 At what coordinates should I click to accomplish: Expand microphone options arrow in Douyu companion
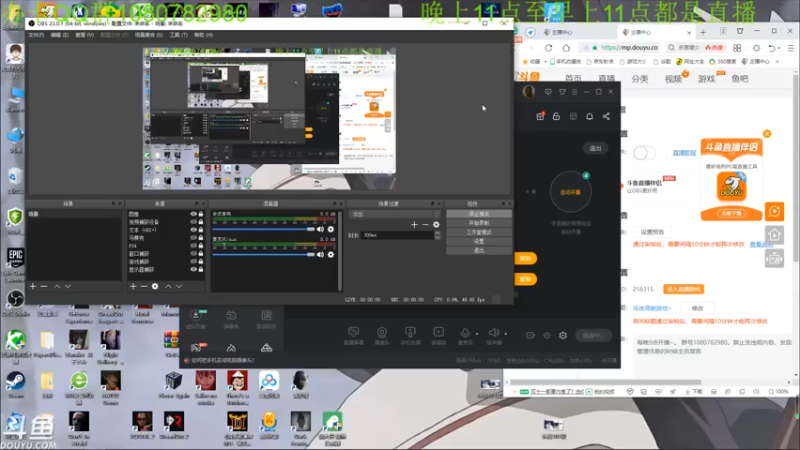tap(477, 334)
